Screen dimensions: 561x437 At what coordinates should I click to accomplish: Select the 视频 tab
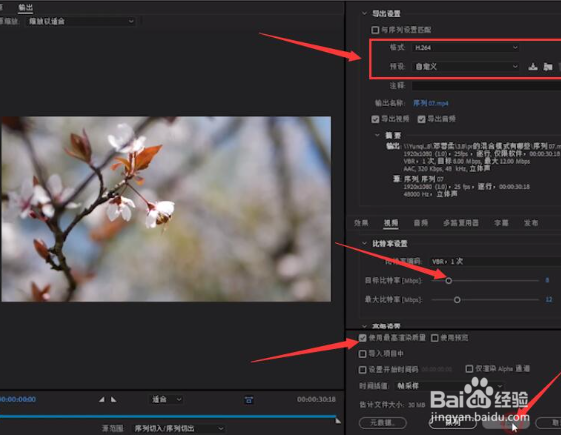(x=391, y=223)
